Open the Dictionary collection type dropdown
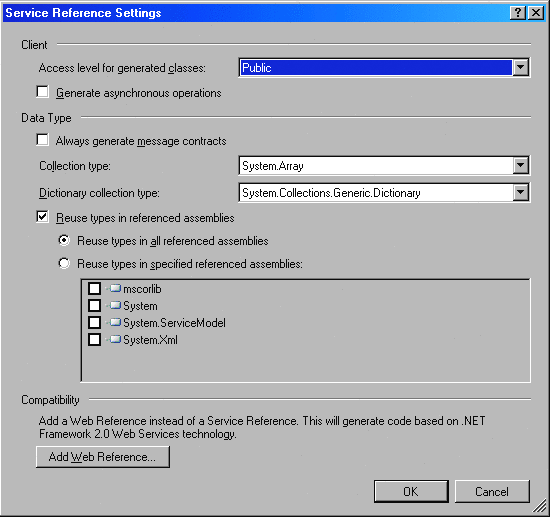The image size is (550, 517). [521, 192]
